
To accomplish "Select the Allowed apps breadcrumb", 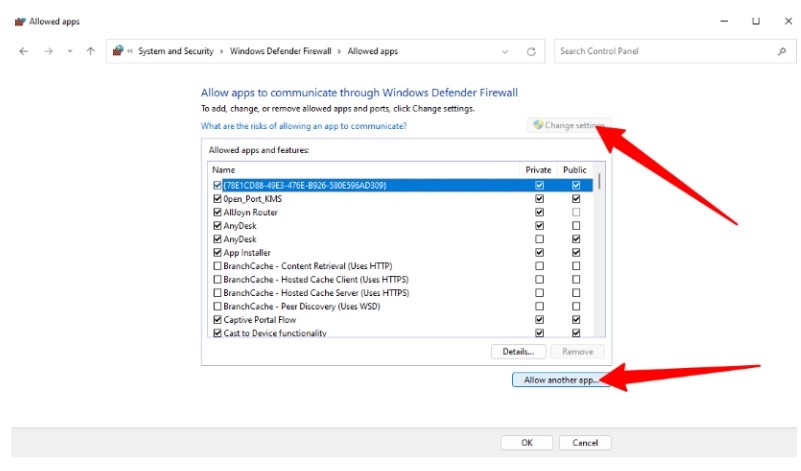I will coord(373,51).
